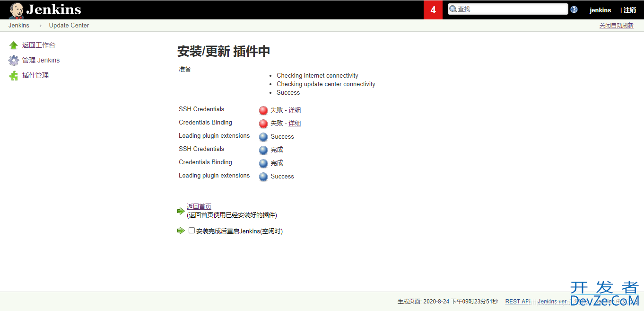This screenshot has height=311, width=644.
Task: Click the green arrow icon next to restart option
Action: pyautogui.click(x=181, y=231)
